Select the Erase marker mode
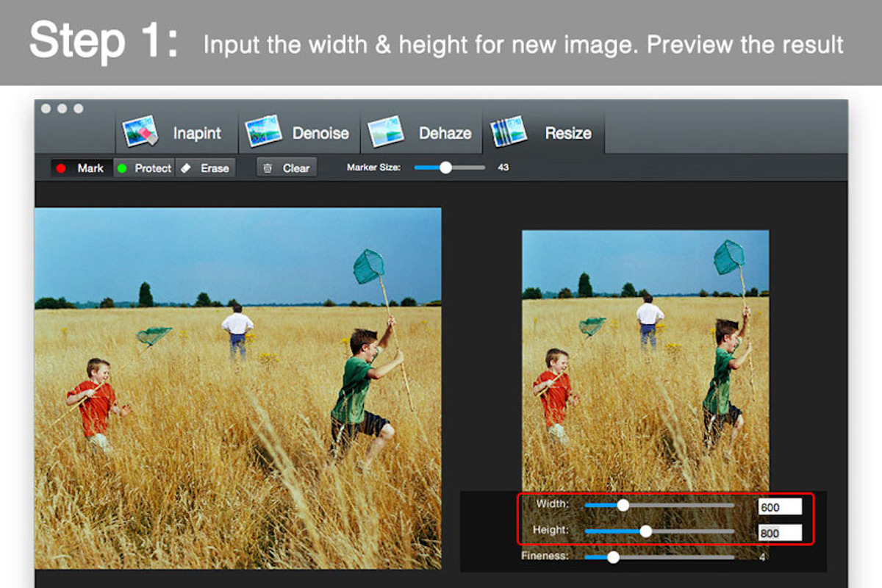The image size is (882, 588). coord(206,168)
